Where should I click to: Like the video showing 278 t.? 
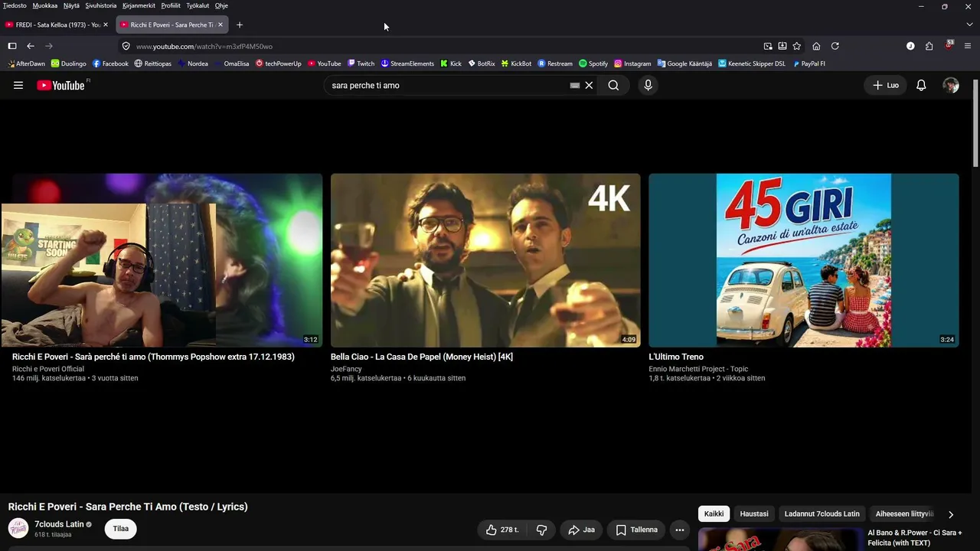502,530
